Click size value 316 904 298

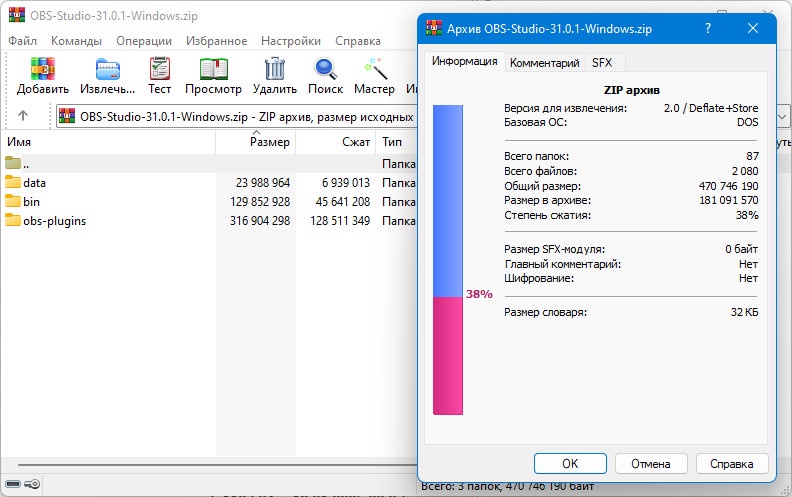coord(260,221)
